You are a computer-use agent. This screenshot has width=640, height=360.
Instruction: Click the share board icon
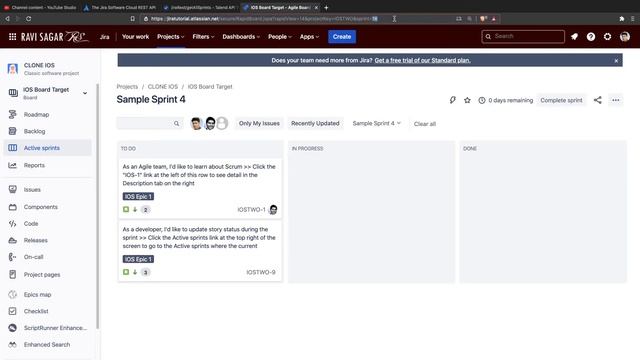pos(598,100)
